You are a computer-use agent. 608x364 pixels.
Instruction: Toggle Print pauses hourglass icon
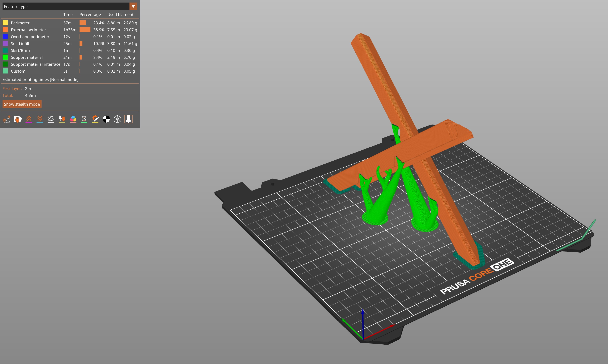click(x=84, y=119)
